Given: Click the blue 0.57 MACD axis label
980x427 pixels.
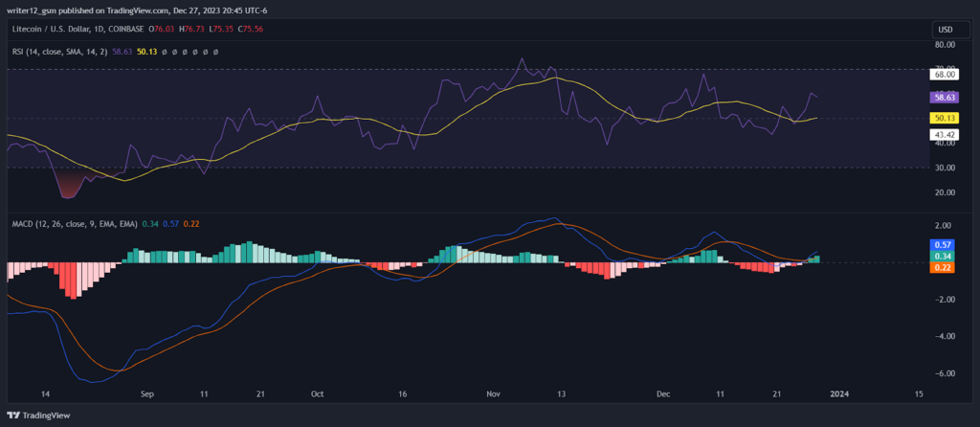Looking at the screenshot, I should pos(944,244).
